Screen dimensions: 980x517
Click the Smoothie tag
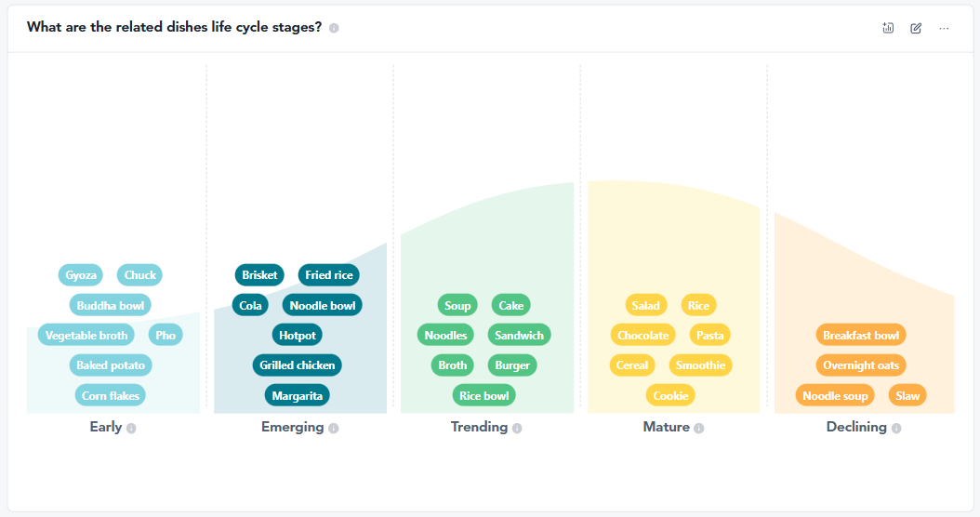click(x=700, y=365)
